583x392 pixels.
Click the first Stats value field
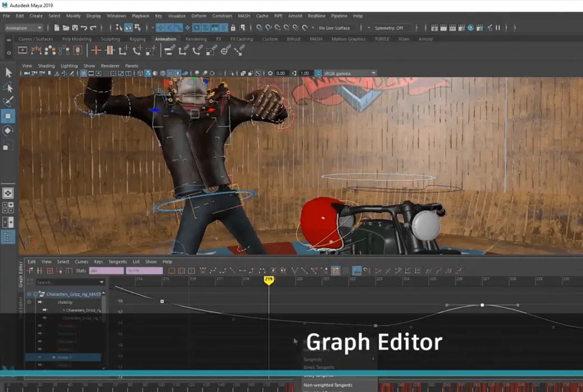click(x=107, y=270)
